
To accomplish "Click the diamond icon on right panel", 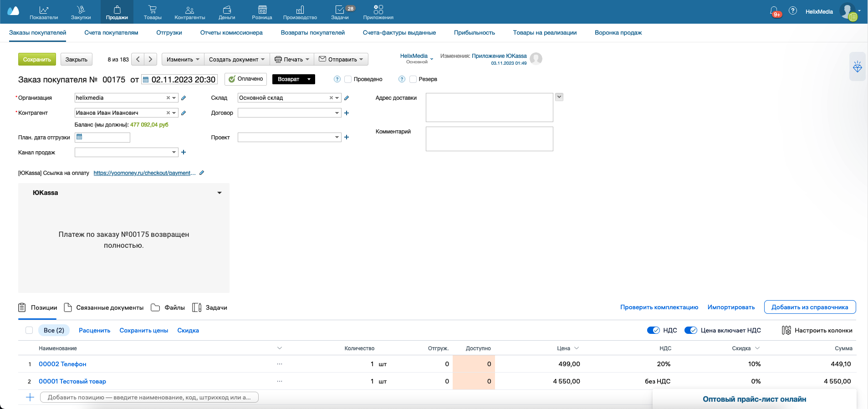I will pyautogui.click(x=858, y=67).
